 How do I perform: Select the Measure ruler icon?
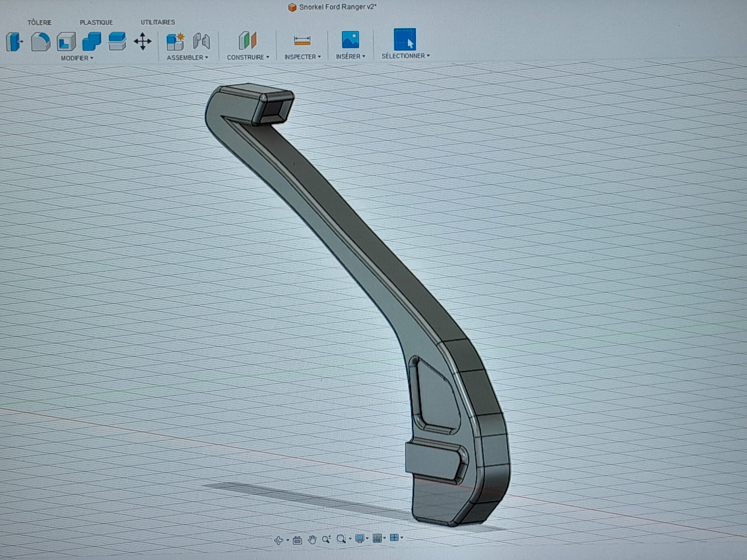[x=302, y=41]
